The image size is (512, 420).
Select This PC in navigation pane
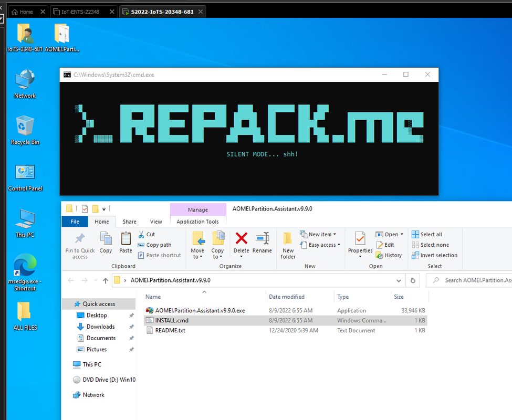click(92, 364)
